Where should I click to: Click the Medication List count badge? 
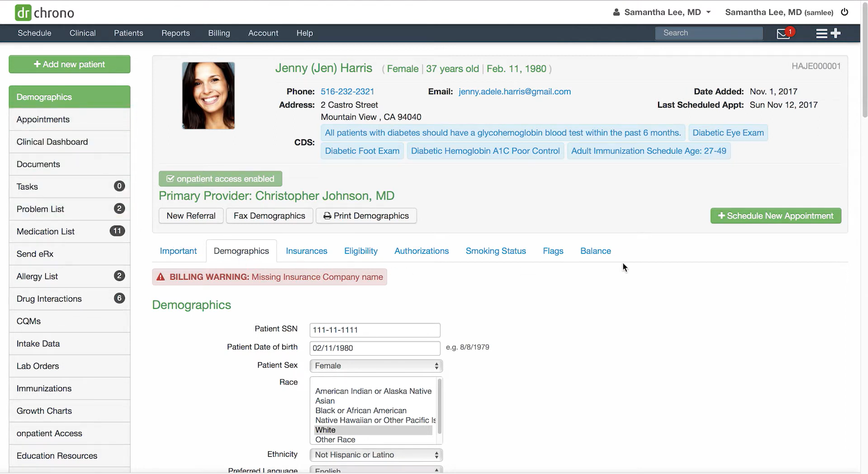pos(117,231)
